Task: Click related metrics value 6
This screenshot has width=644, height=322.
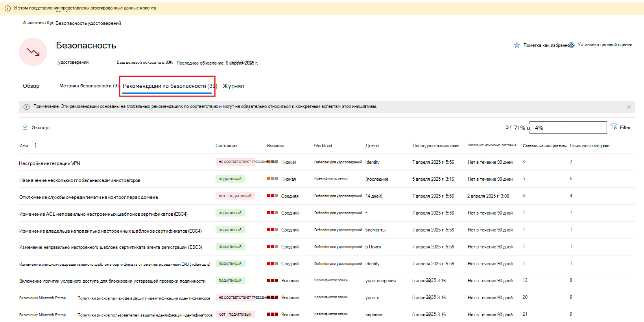Action: tap(571, 179)
